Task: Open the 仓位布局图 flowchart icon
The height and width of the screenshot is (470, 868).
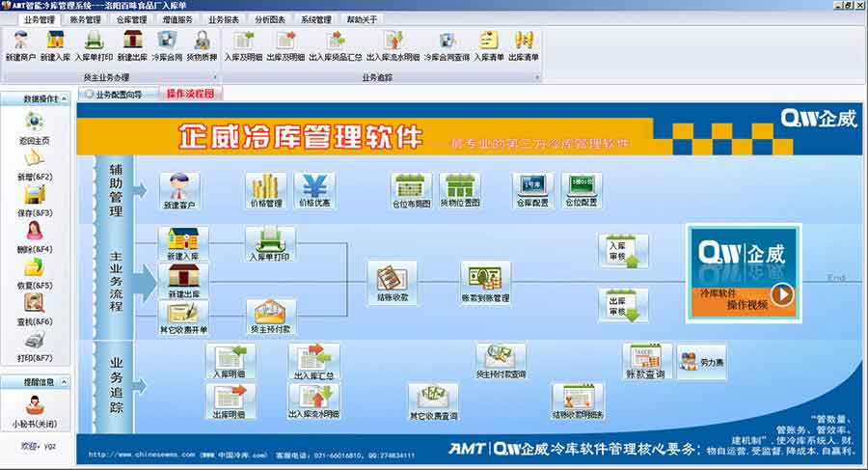Action: (411, 190)
